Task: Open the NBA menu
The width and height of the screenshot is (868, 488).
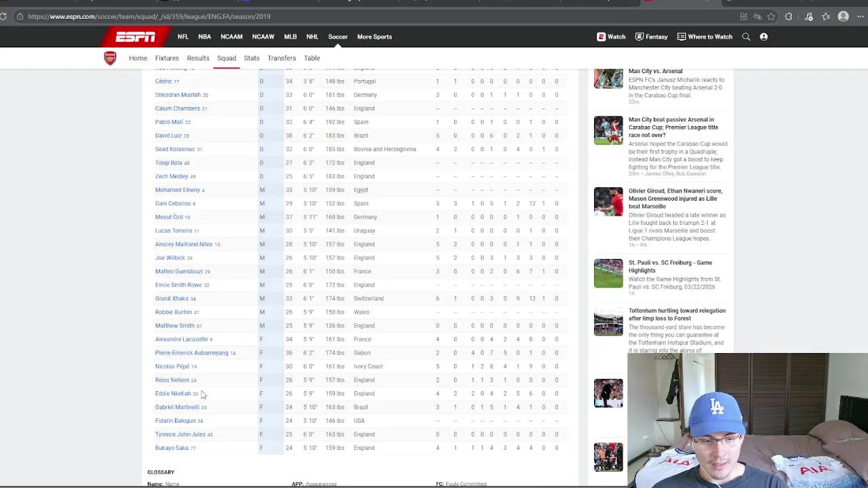Action: (205, 37)
